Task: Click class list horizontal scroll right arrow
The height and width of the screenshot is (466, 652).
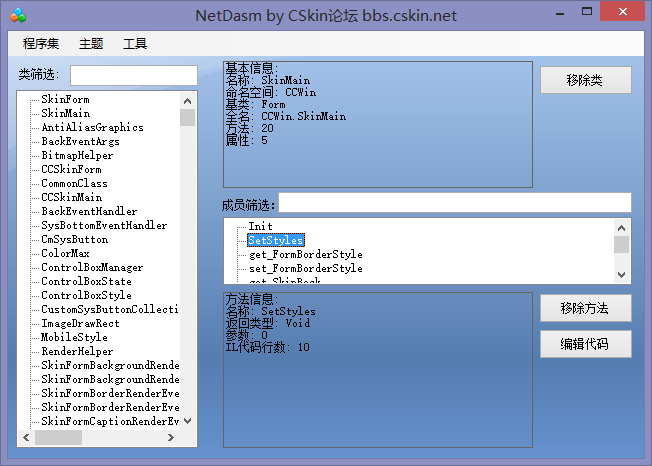Action: point(170,438)
